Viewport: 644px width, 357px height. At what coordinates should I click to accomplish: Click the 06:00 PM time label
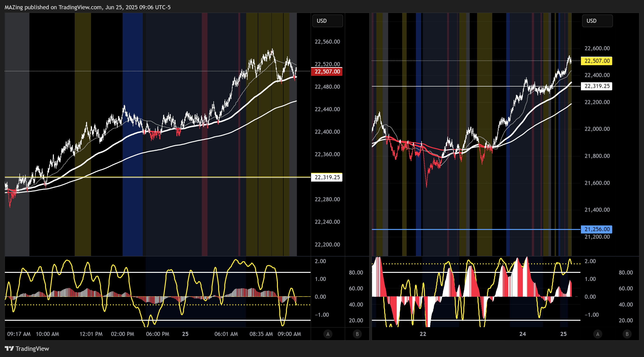(x=157, y=334)
